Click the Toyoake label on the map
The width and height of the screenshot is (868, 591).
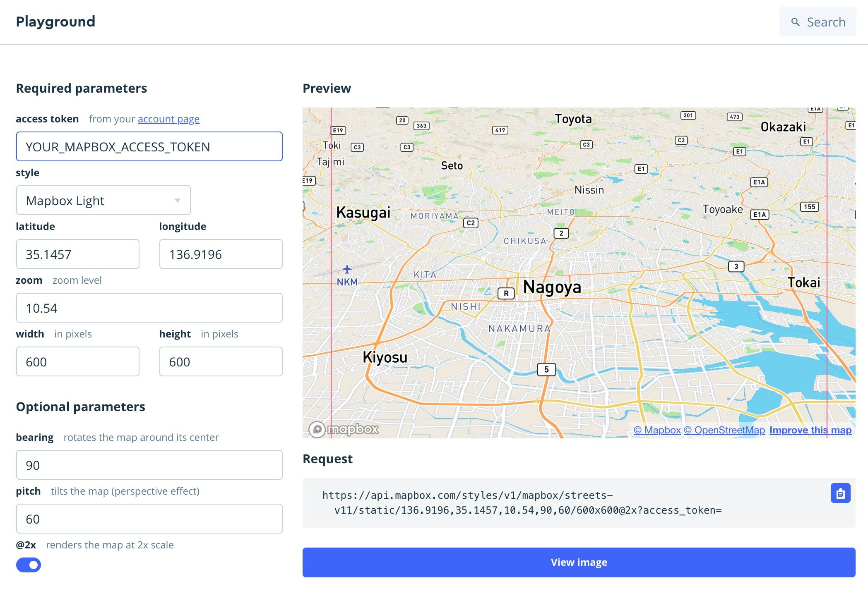pyautogui.click(x=723, y=209)
